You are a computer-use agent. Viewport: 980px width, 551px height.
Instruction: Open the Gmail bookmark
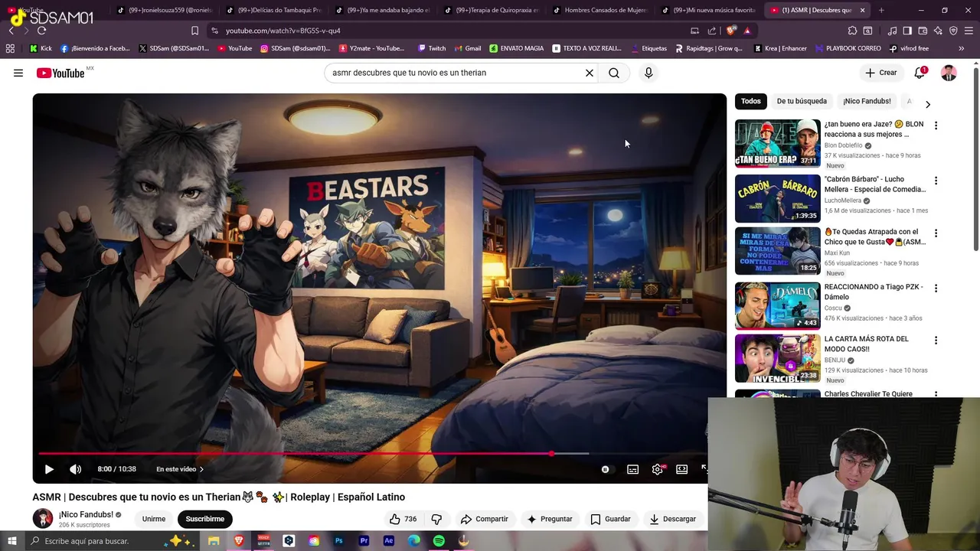(x=467, y=48)
